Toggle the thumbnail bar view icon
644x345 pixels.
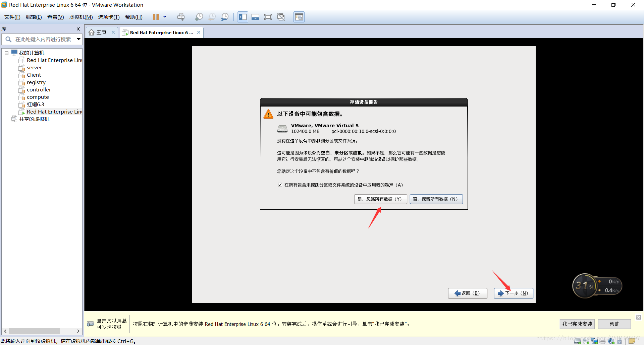tap(256, 17)
